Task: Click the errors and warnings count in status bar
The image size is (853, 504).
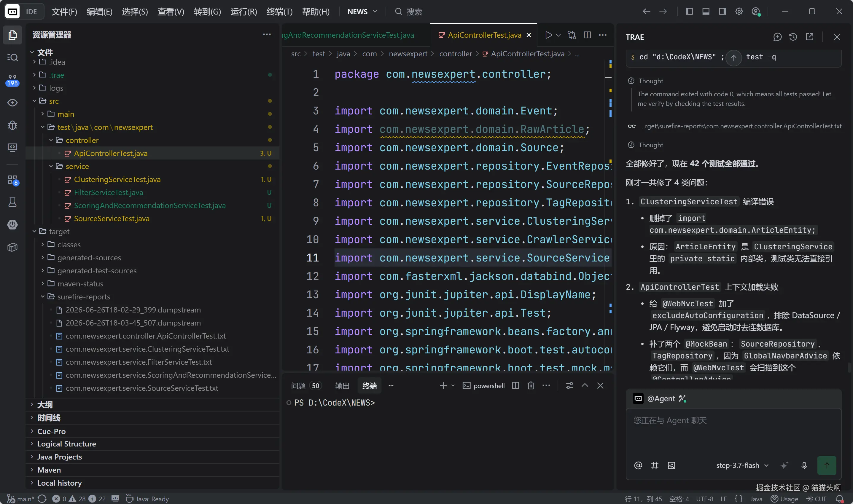Action: coord(79,499)
